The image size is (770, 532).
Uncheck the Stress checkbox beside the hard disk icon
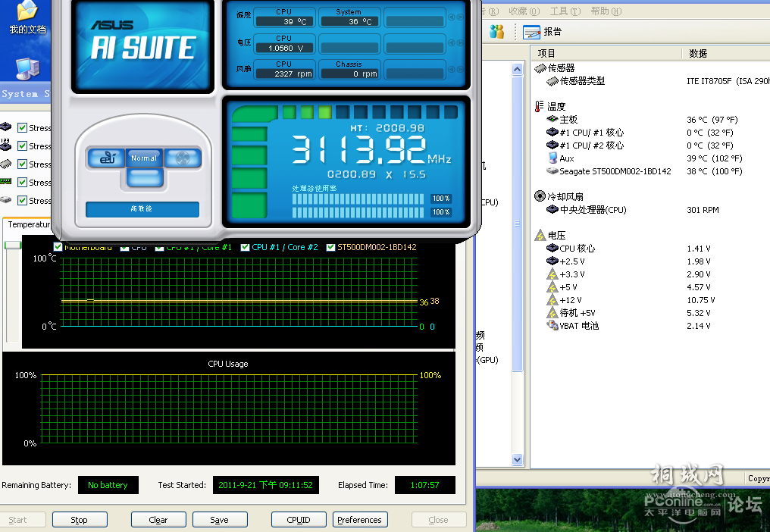point(22,200)
